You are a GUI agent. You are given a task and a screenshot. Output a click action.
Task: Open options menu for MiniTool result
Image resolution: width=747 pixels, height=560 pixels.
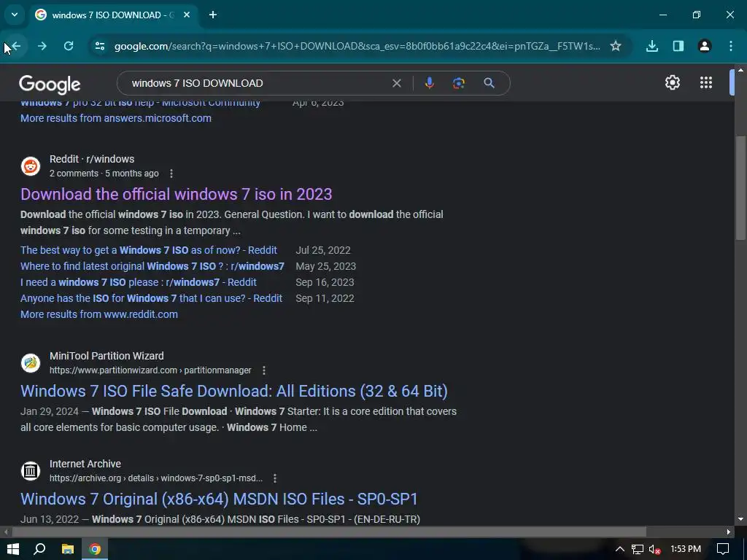[x=264, y=370]
